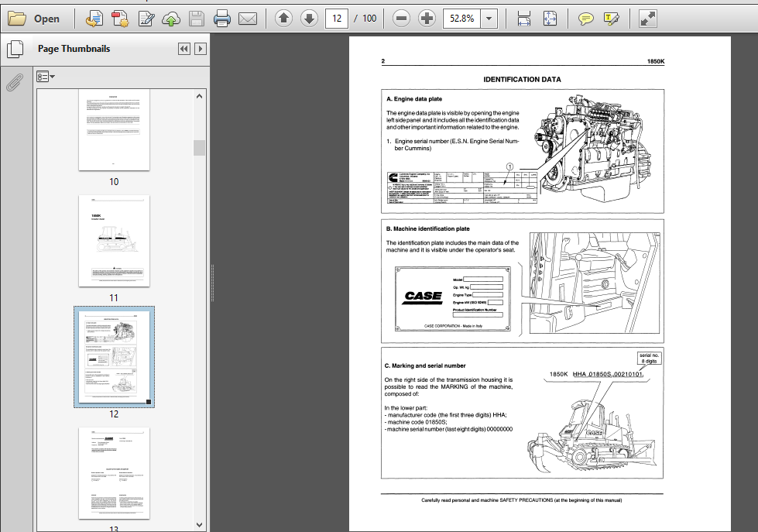Select page 10 thumbnail

click(114, 129)
